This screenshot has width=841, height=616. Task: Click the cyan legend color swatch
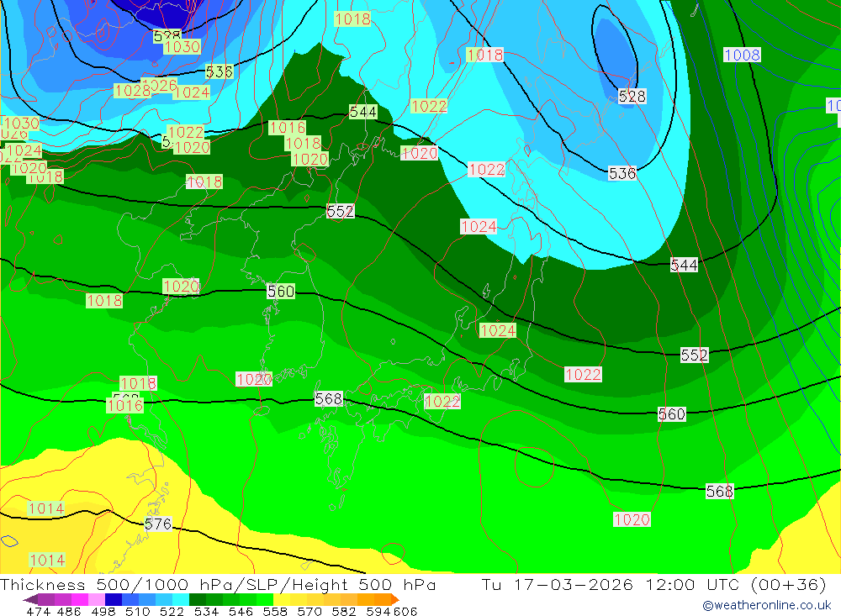point(181,599)
